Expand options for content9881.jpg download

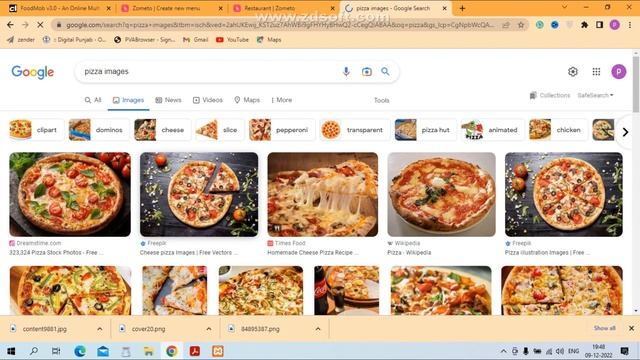pyautogui.click(x=100, y=329)
